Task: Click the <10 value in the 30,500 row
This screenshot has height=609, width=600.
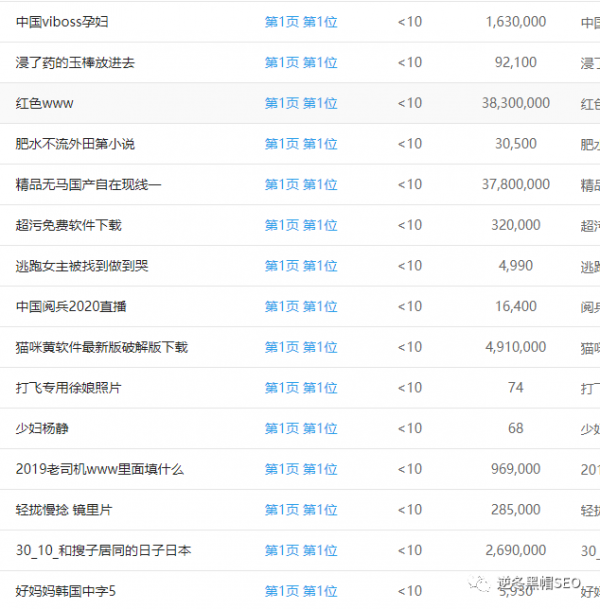Action: (x=409, y=144)
